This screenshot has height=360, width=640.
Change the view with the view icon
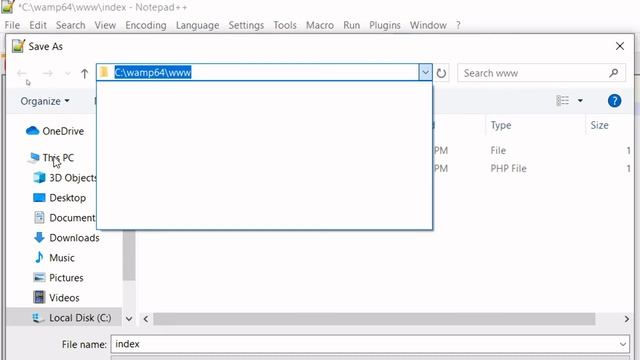[562, 100]
